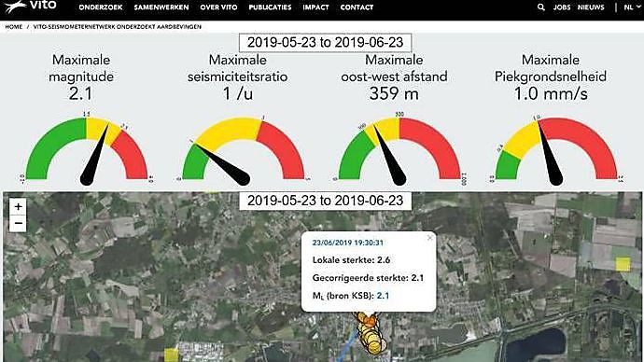Open the Impact menu item
Screen dimensions: 644x362
pyautogui.click(x=315, y=7)
